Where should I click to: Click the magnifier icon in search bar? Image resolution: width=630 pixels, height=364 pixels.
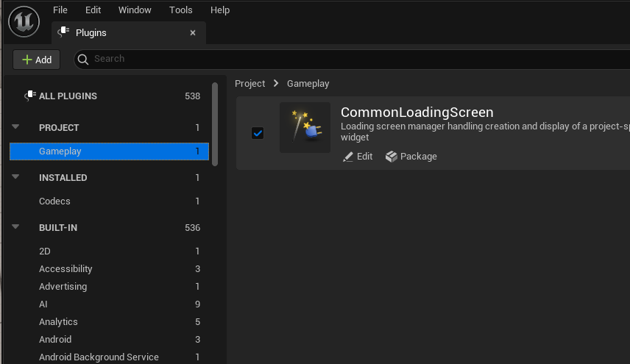[83, 60]
